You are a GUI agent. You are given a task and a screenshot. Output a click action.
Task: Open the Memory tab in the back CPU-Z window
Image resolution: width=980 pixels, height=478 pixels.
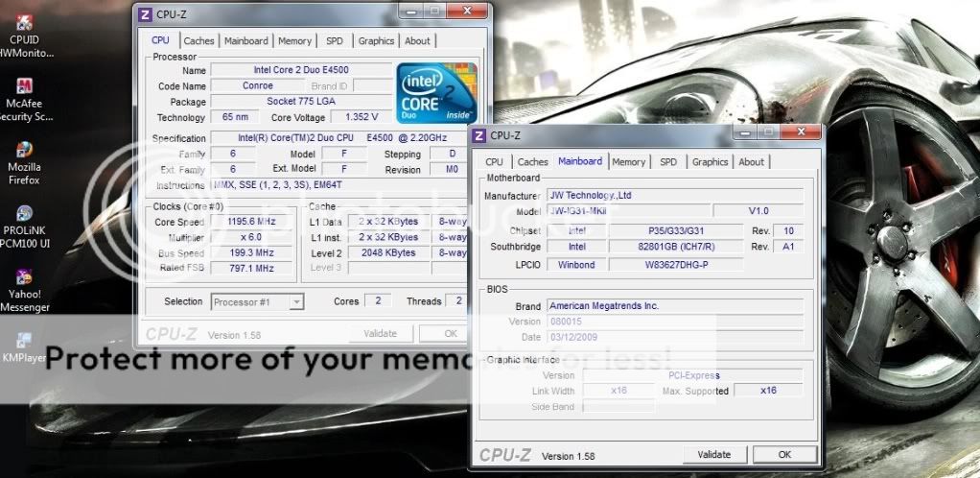tap(294, 40)
